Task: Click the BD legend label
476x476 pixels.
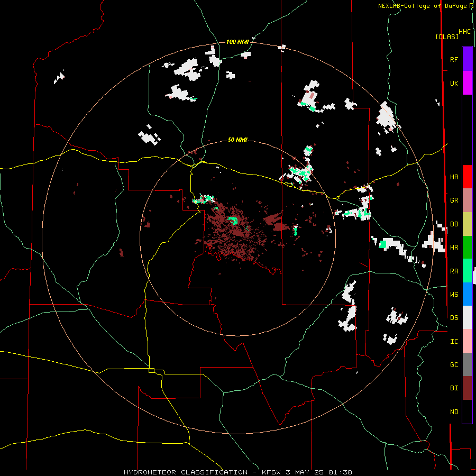Action: pos(454,224)
